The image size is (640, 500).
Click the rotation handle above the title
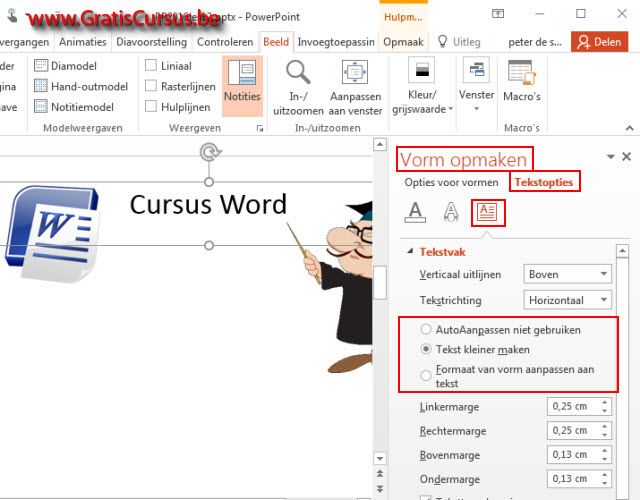[210, 152]
